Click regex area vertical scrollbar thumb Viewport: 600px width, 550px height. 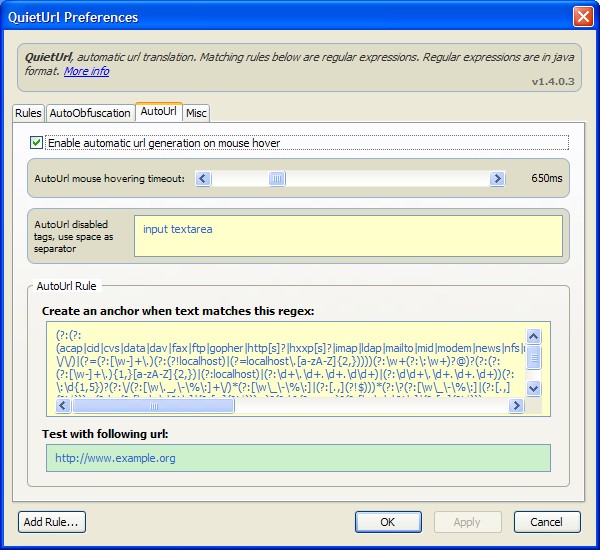click(x=533, y=358)
